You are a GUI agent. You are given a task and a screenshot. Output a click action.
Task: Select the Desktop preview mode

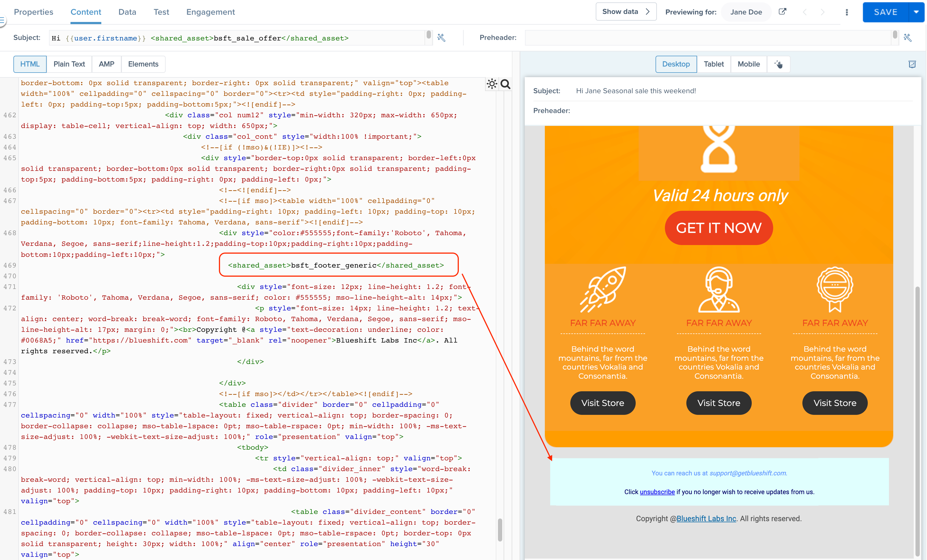tap(676, 64)
